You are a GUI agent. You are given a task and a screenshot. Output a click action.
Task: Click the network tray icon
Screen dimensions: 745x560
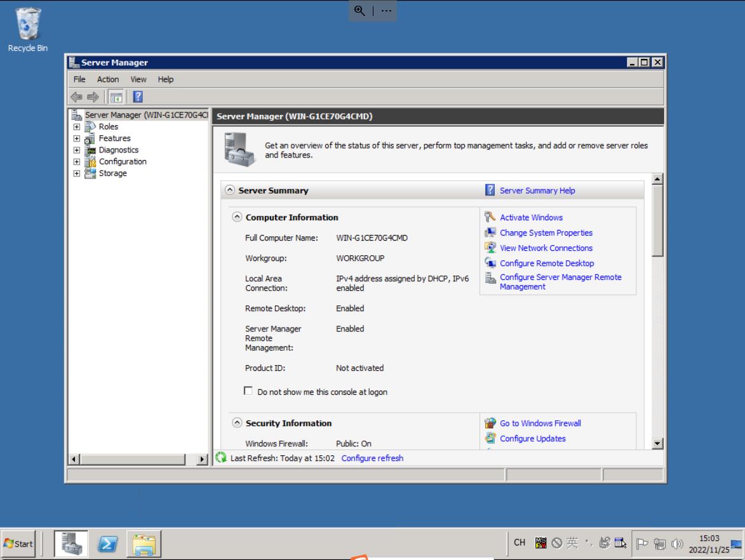[659, 543]
